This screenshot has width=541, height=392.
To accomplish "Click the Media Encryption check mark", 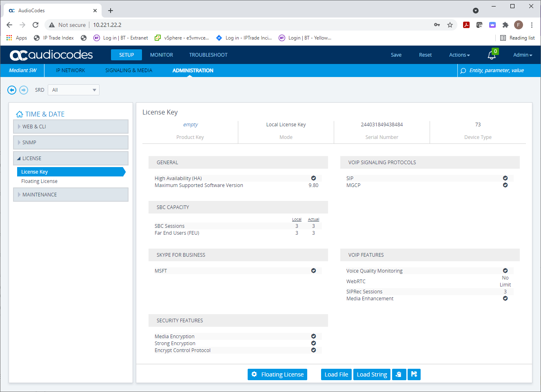I will (x=313, y=336).
